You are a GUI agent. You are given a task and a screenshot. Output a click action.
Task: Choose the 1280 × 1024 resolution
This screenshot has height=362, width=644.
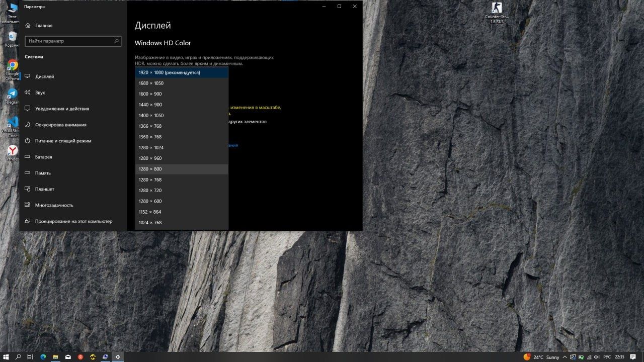click(182, 148)
